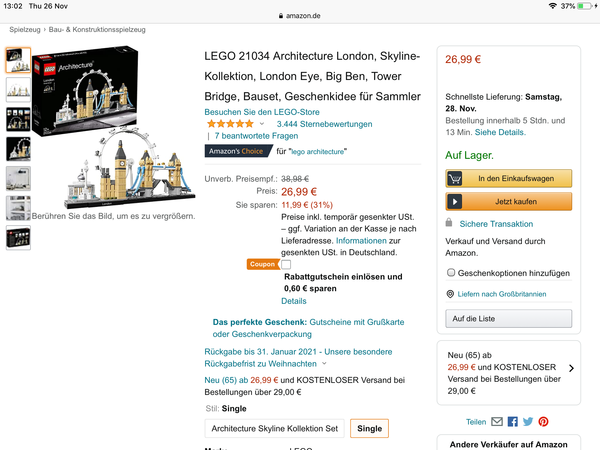The image size is (600, 450).
Task: Click the location pin delivery icon
Action: 451,294
